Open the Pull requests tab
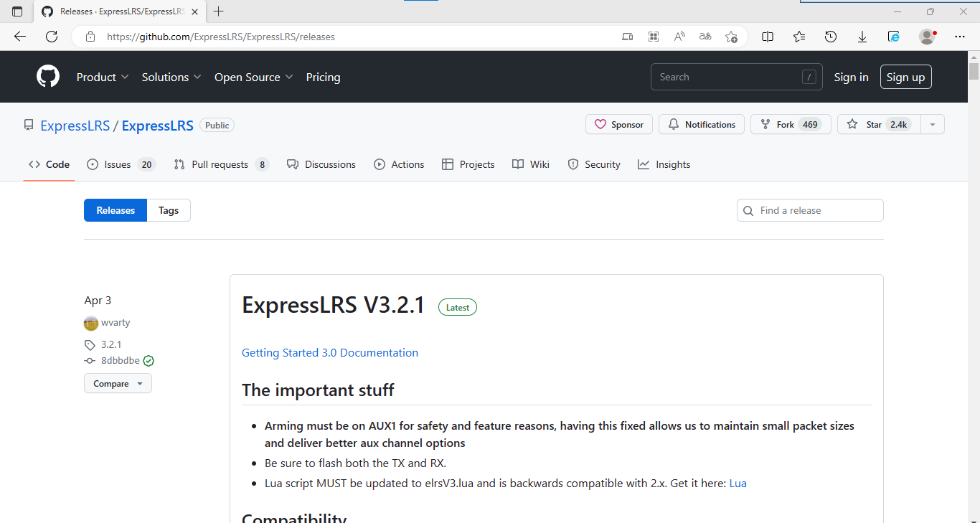The height and width of the screenshot is (523, 980). point(221,164)
